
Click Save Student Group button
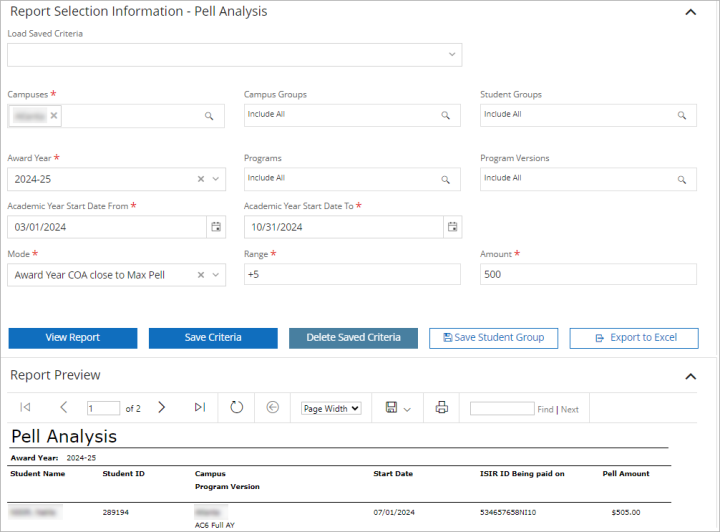[494, 338]
